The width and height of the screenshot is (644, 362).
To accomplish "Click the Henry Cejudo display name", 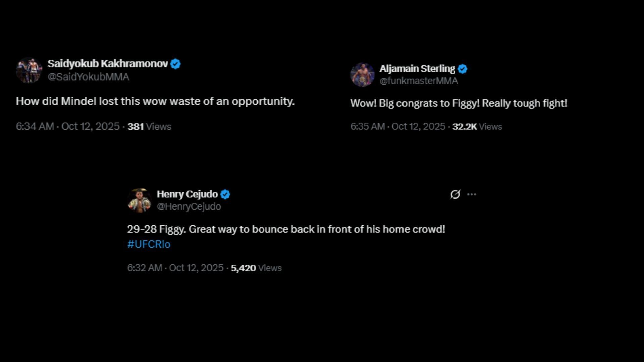I will pyautogui.click(x=187, y=194).
